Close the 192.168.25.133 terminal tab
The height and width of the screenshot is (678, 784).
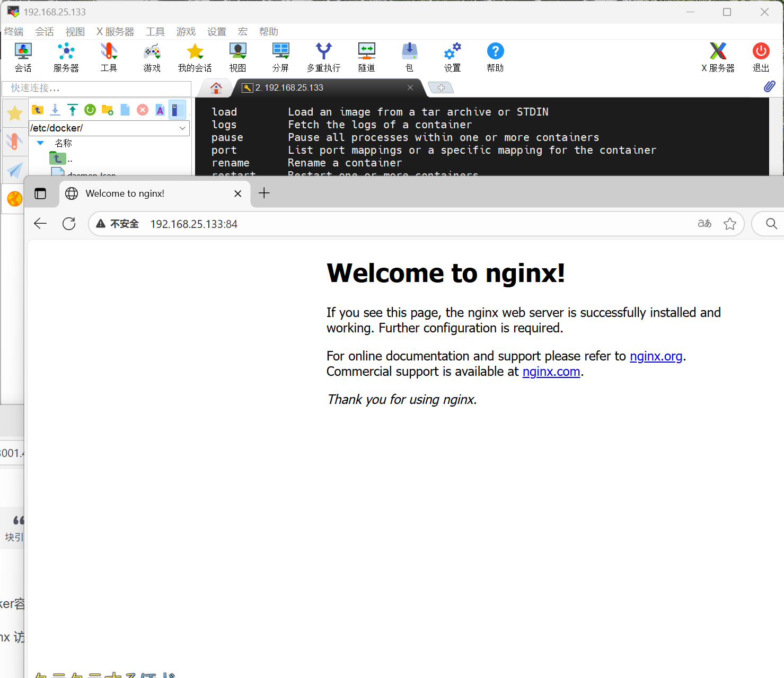point(410,87)
